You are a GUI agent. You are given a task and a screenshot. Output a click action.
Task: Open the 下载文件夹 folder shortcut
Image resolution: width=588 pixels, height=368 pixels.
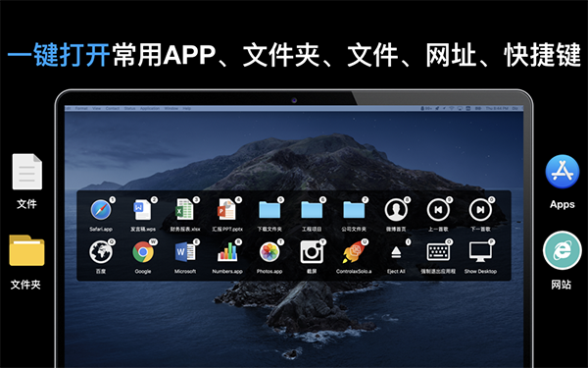click(x=269, y=210)
